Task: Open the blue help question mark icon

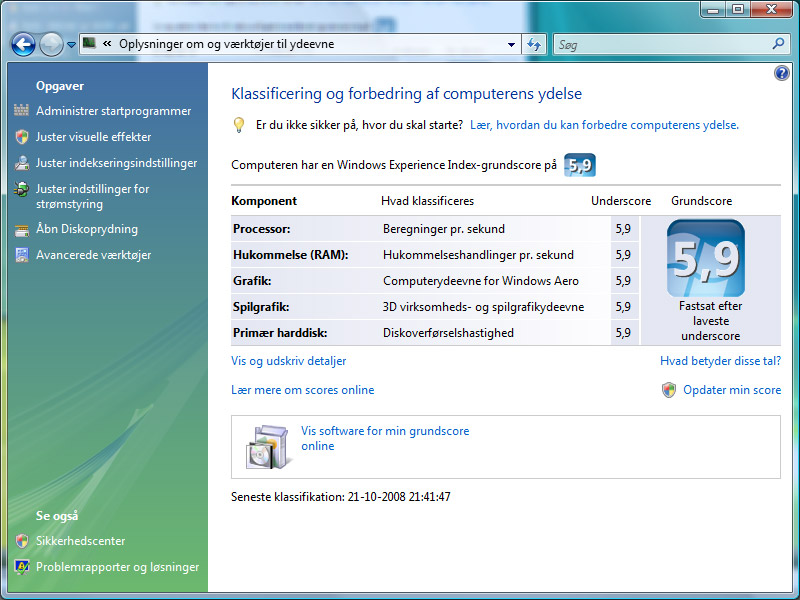Action: pyautogui.click(x=781, y=73)
